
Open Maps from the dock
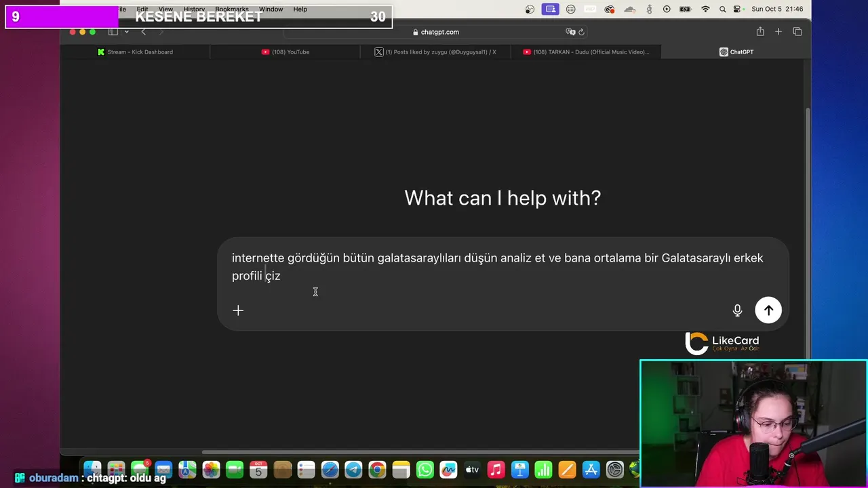187,469
